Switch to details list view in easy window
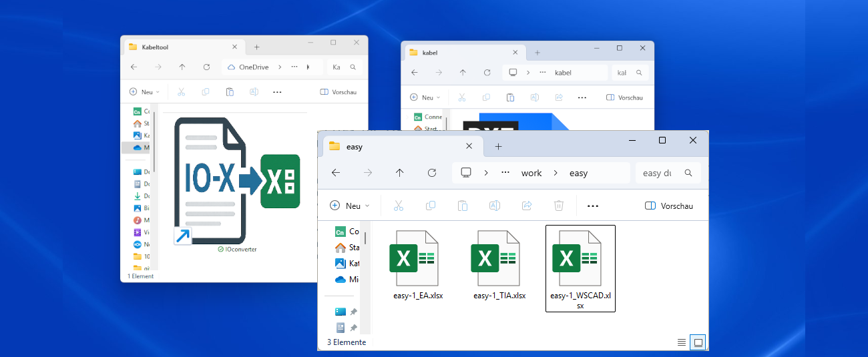Viewport: 868px width, 357px height. [682, 342]
